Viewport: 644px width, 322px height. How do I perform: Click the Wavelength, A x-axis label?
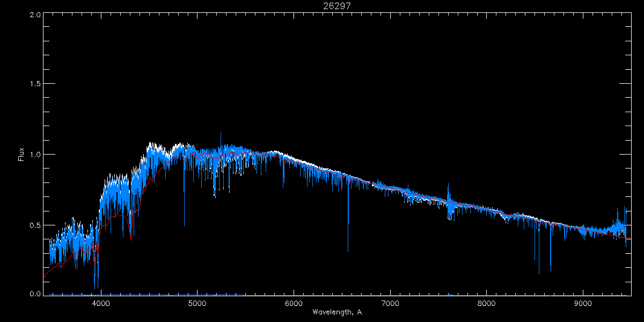[336, 312]
